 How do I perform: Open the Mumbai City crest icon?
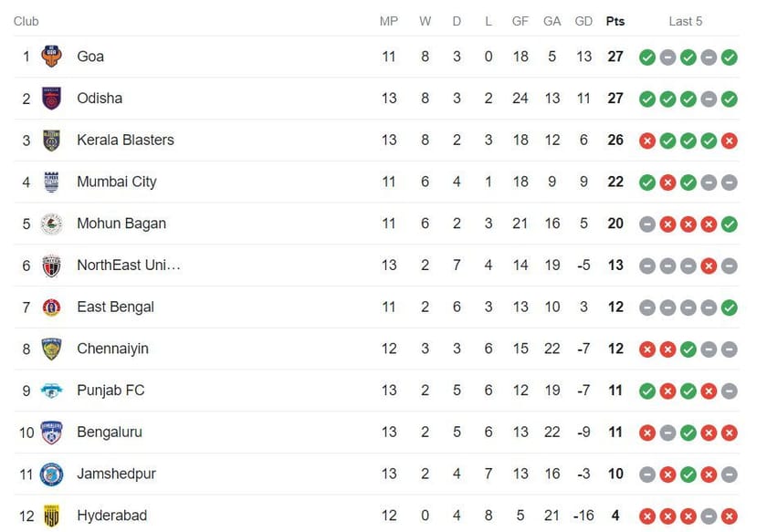point(51,182)
